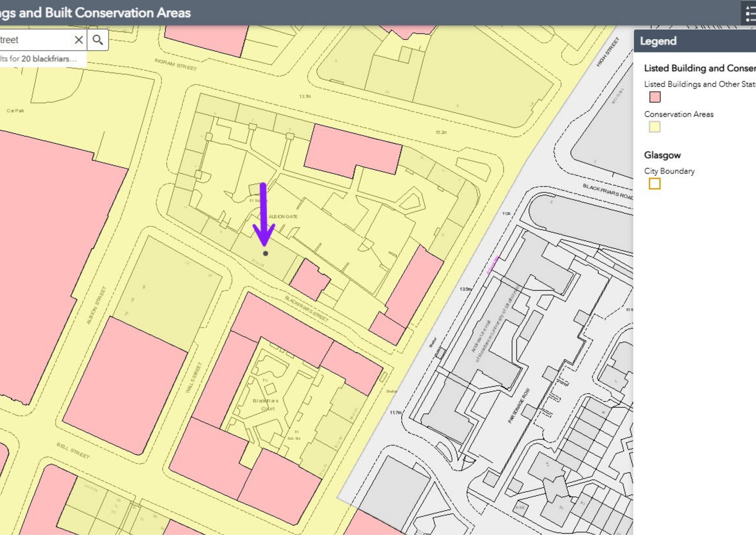Select the search results suggestion for 20 blackfriars

click(39, 59)
